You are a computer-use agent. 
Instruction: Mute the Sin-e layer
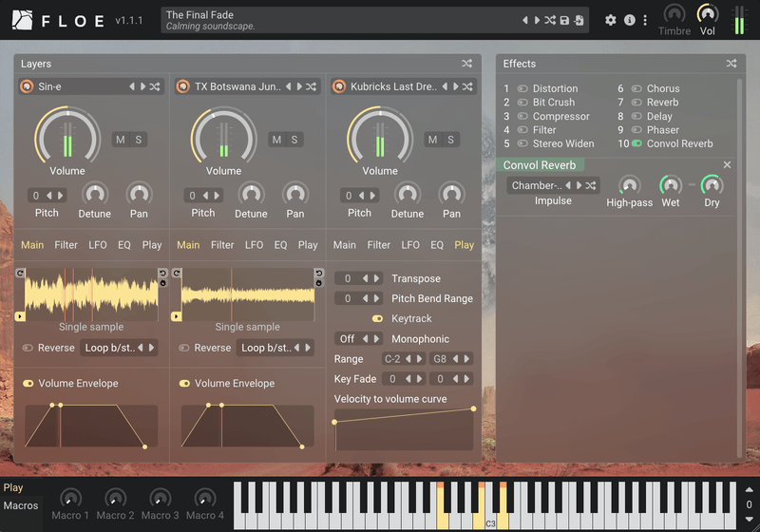121,140
